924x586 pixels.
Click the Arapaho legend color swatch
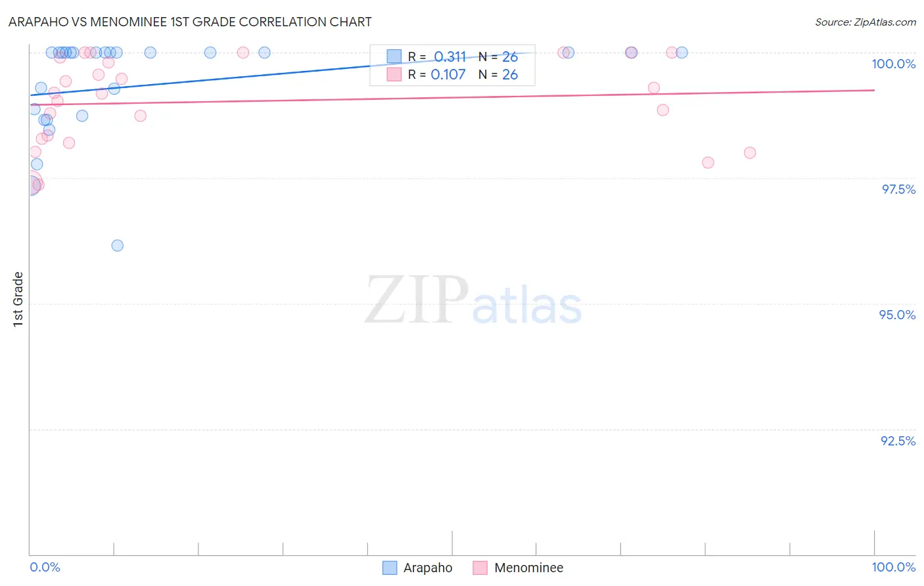(x=390, y=568)
